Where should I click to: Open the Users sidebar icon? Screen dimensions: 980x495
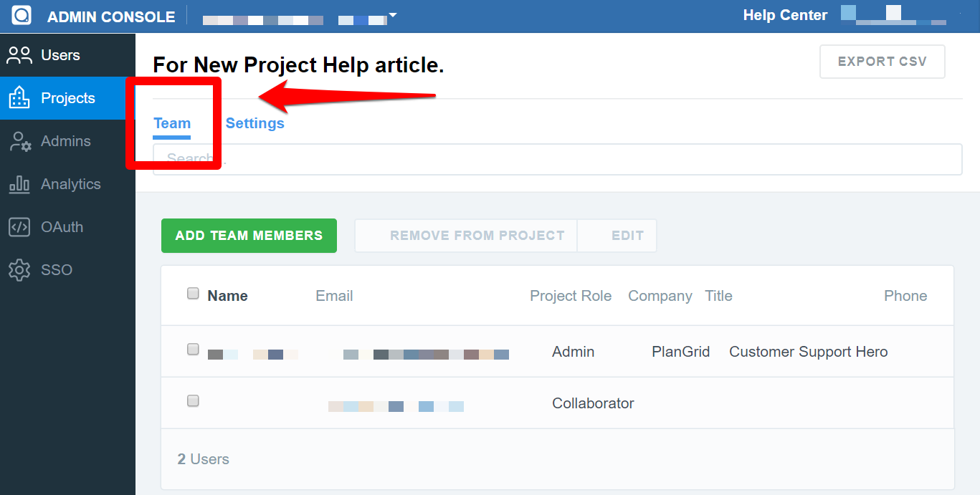pyautogui.click(x=19, y=56)
